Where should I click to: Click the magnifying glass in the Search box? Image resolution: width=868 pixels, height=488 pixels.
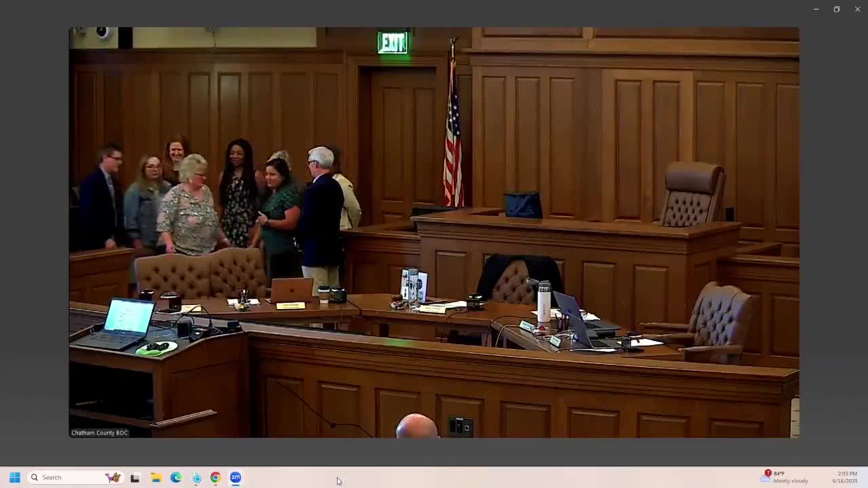(x=34, y=477)
